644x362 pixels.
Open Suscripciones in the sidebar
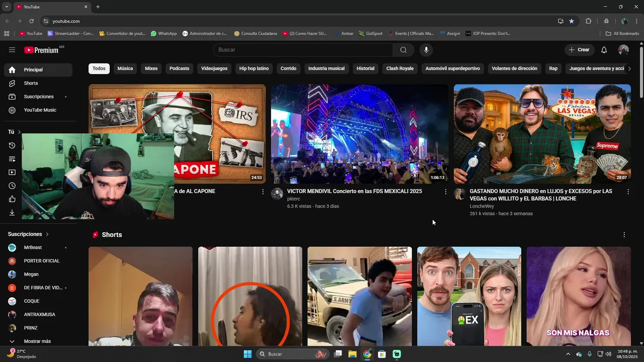click(38, 97)
